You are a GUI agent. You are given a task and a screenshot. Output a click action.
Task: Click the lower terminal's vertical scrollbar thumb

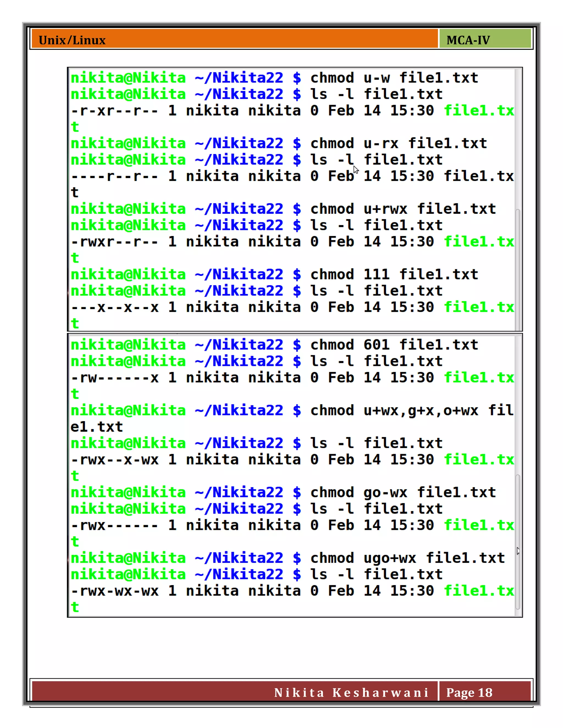click(518, 542)
